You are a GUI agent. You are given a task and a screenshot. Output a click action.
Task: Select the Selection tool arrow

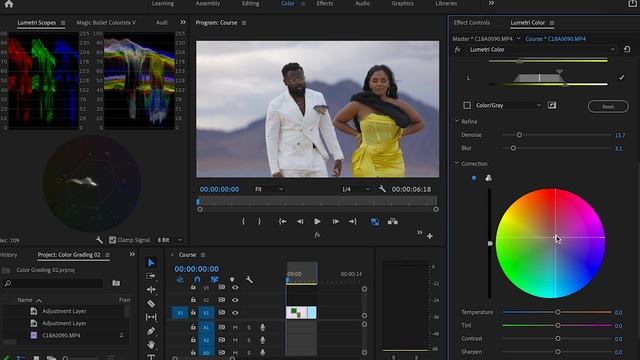tap(151, 262)
